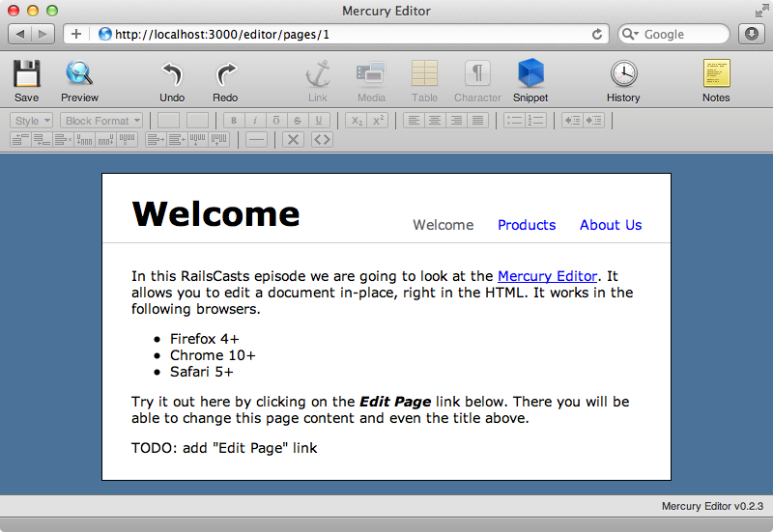This screenshot has height=532, width=773.
Task: Toggle underline formatting
Action: tap(319, 121)
